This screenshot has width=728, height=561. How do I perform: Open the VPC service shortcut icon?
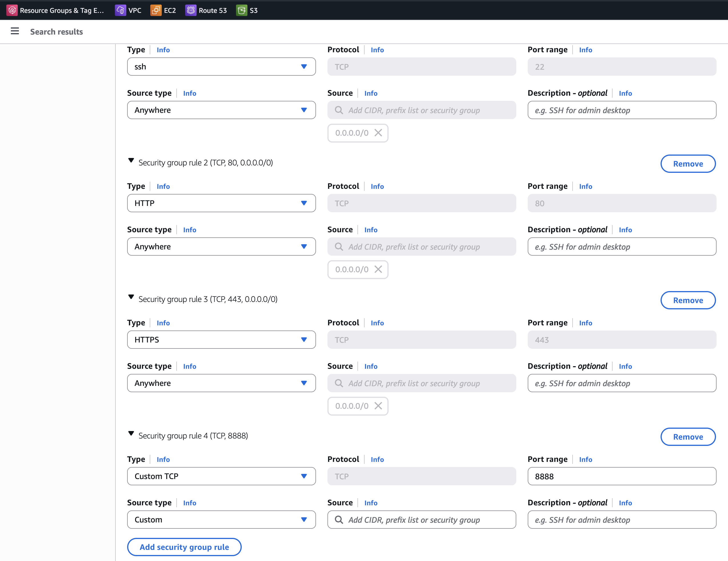(120, 10)
